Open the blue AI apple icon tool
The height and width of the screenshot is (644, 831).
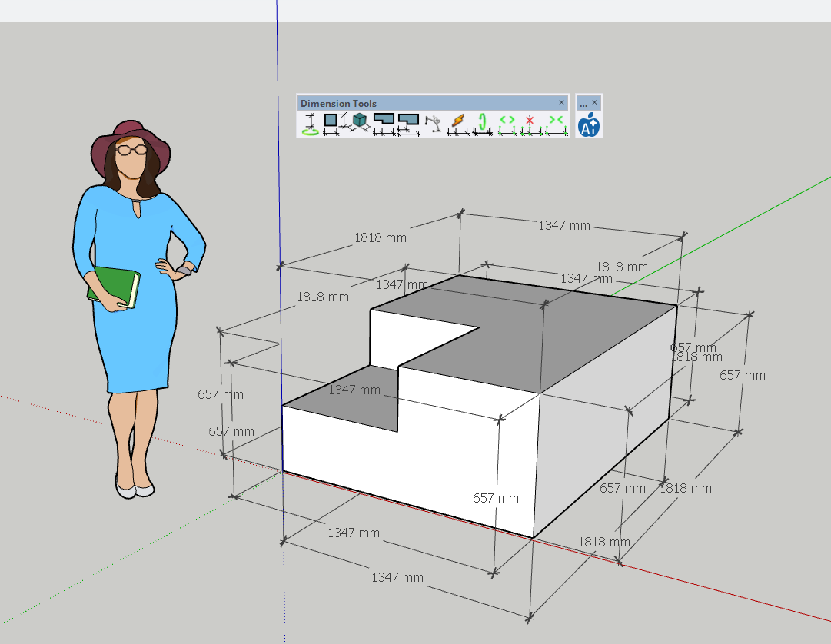click(x=588, y=124)
